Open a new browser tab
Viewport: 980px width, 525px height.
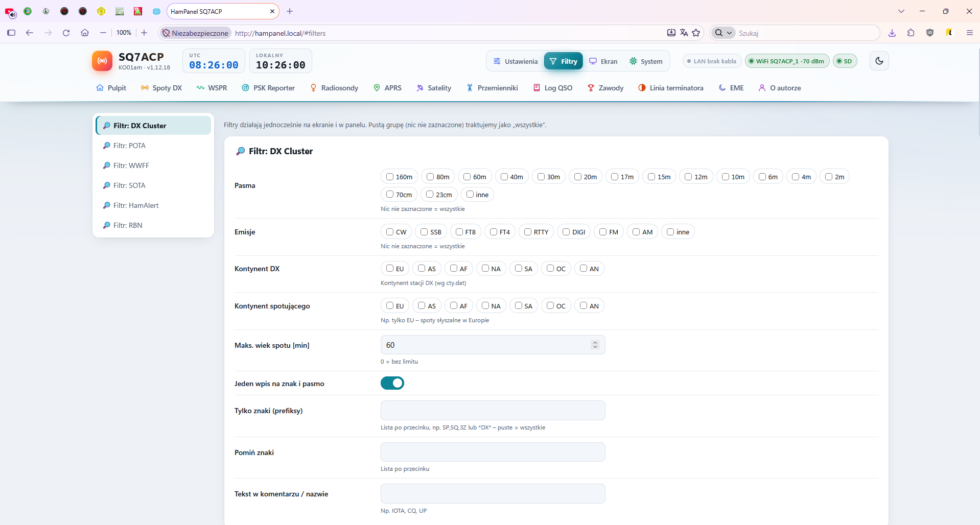[x=290, y=11]
